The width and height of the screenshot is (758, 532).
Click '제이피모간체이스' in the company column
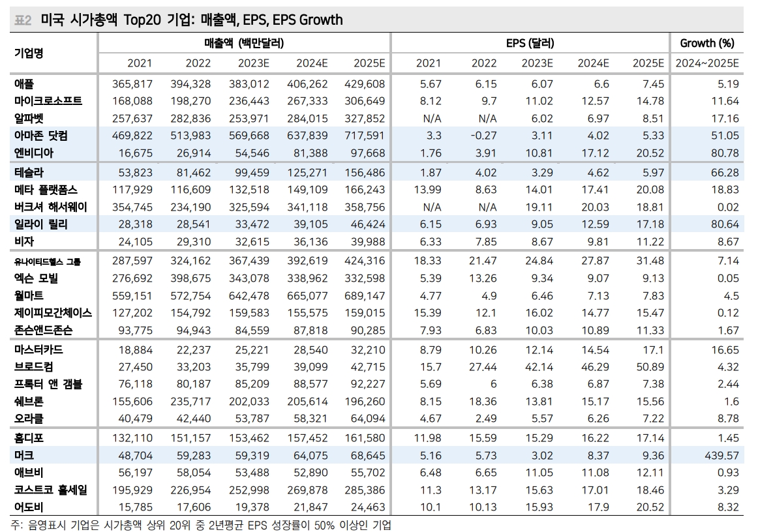click(x=53, y=313)
